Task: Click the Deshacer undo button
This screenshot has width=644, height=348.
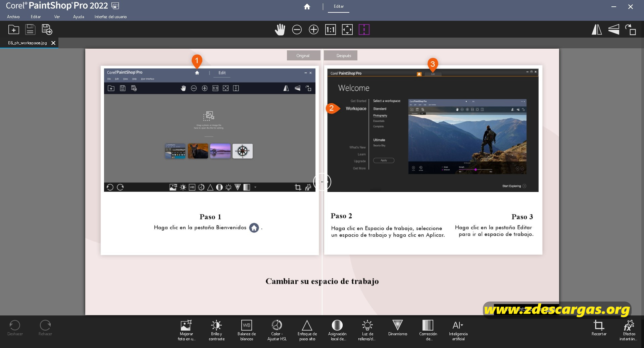Action: (x=15, y=328)
